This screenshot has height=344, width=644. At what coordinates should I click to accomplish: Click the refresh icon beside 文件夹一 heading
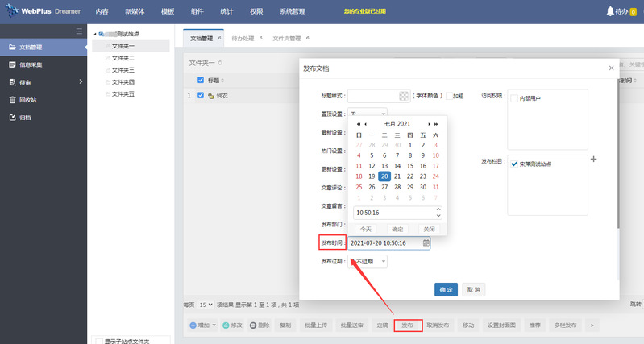pyautogui.click(x=220, y=63)
